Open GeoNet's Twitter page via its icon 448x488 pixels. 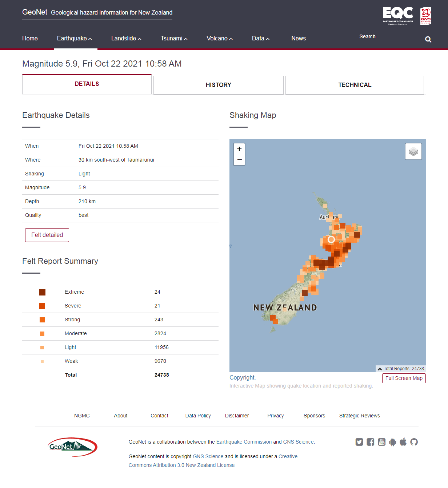[359, 442]
